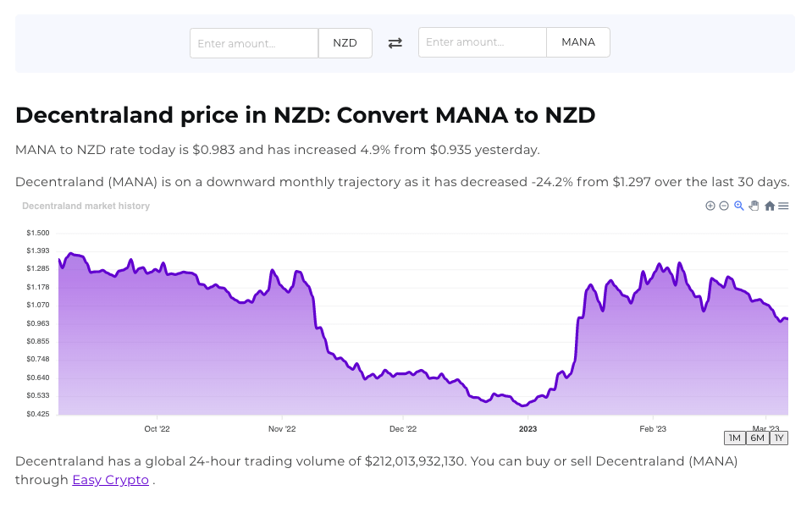Switch chart range to 6M
Viewport: 812px width, 507px height.
757,438
